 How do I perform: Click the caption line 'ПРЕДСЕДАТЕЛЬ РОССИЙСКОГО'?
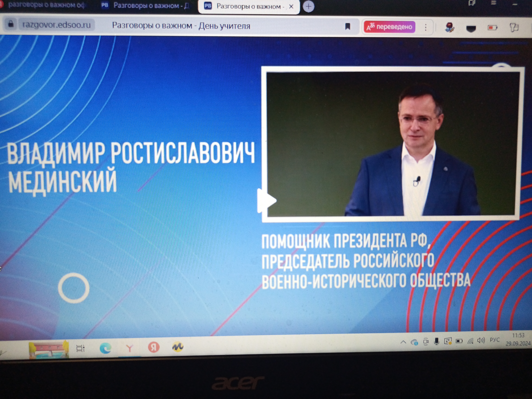[x=348, y=261]
